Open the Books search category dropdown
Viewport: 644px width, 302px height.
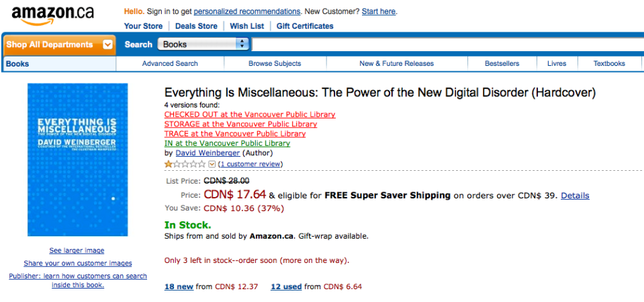click(x=203, y=44)
